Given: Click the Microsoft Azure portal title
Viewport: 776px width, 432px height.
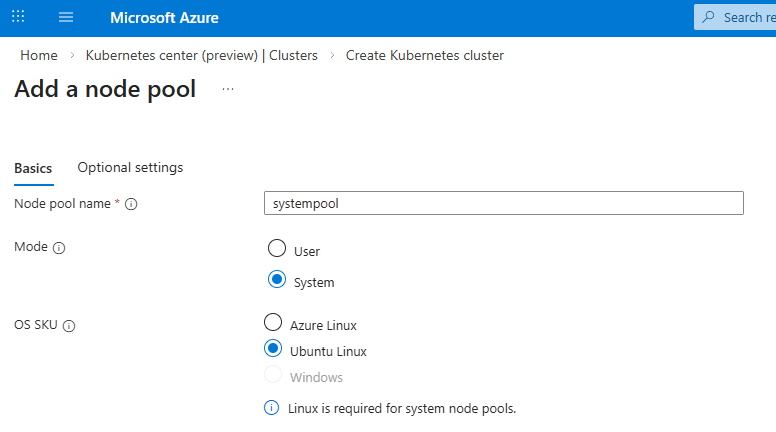Looking at the screenshot, I should click(164, 18).
